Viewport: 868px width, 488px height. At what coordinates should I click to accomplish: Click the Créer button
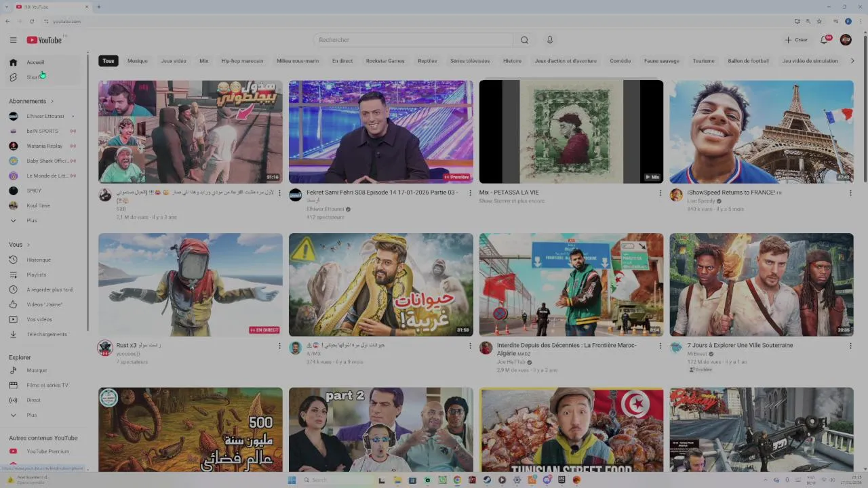point(797,40)
